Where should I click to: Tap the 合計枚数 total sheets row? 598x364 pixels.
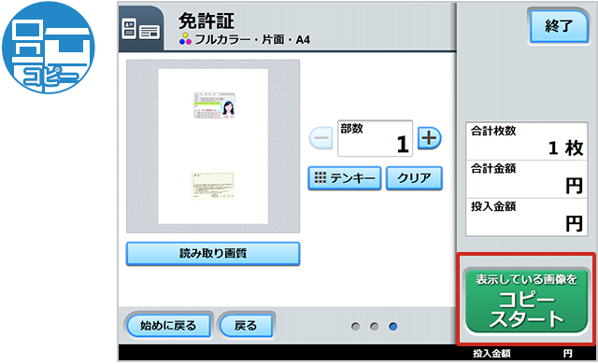(526, 141)
